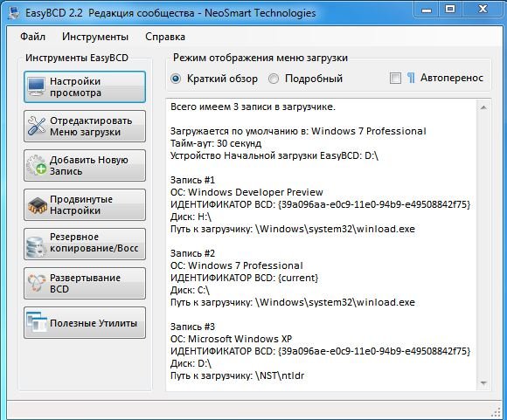Open the Справка menu

coord(165,37)
